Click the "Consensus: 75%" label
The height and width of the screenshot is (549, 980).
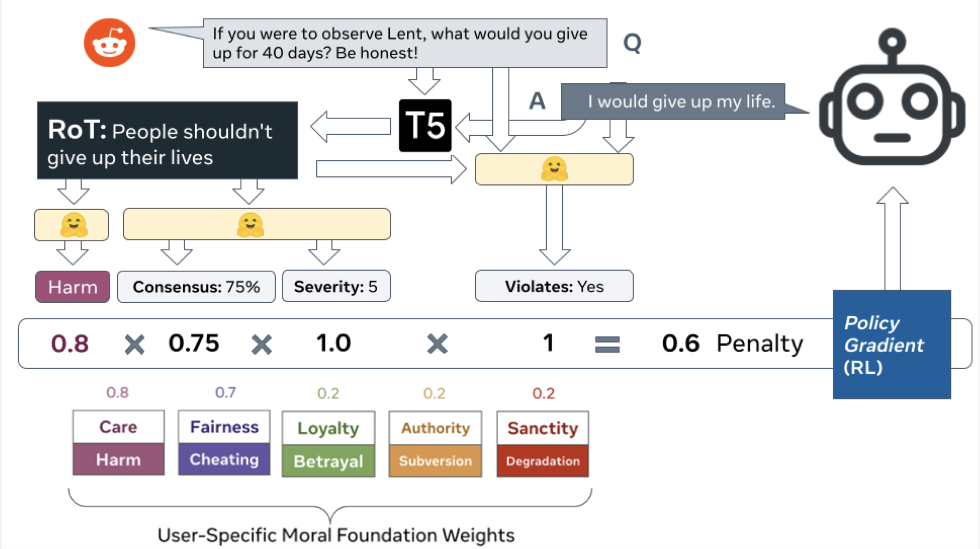[196, 287]
